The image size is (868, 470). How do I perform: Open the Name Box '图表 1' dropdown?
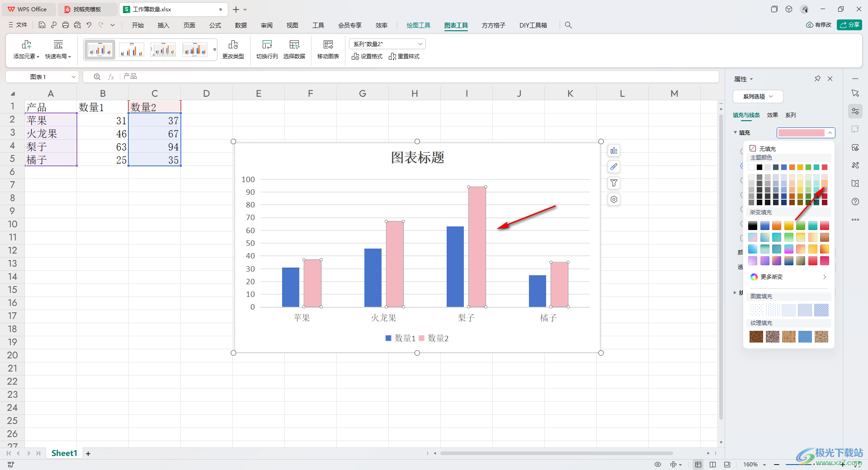[73, 77]
